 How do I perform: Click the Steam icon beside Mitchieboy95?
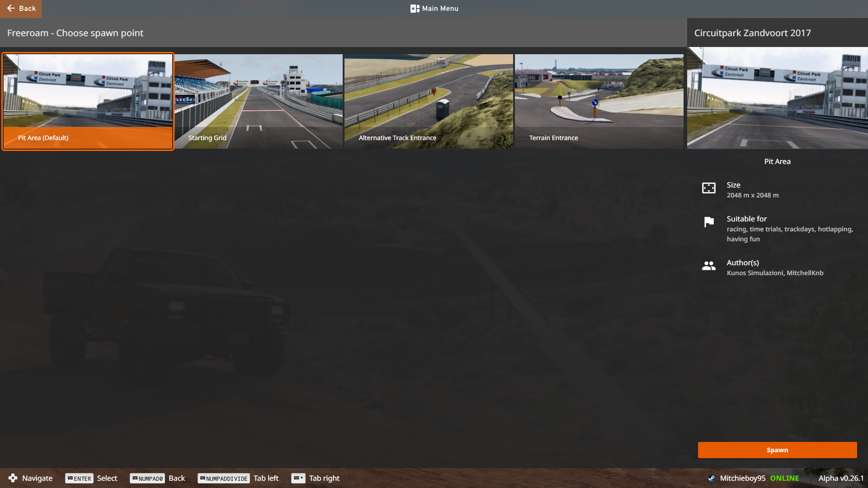(712, 478)
